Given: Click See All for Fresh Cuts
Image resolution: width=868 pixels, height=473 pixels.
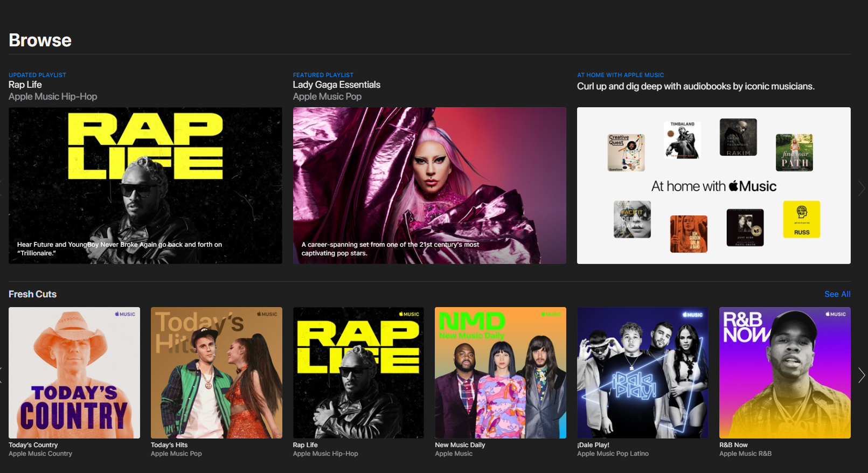Looking at the screenshot, I should click(837, 294).
